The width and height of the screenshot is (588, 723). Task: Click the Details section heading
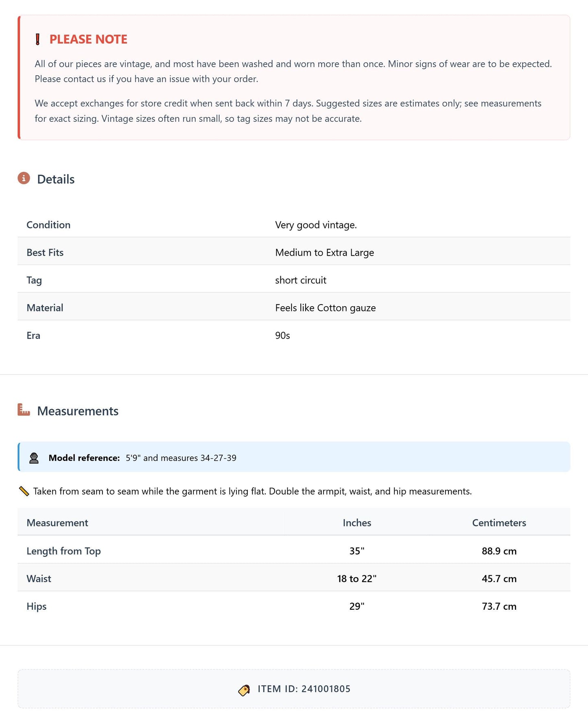56,180
